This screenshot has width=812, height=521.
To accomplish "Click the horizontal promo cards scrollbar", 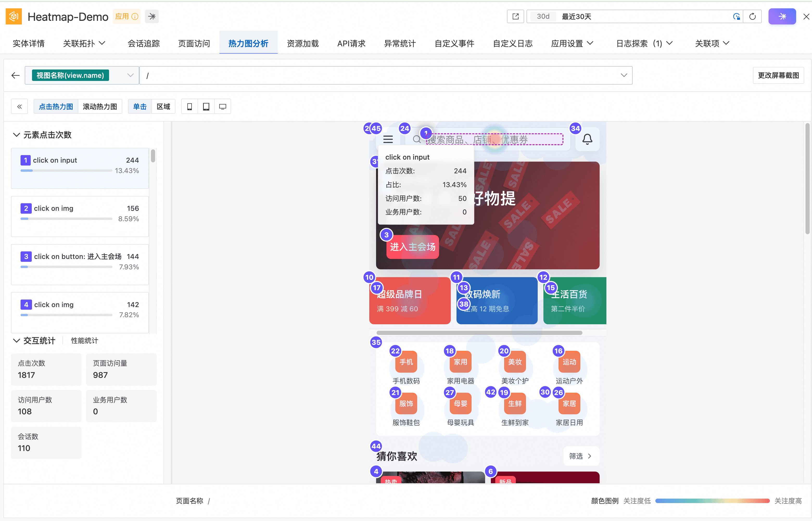I will point(479,333).
